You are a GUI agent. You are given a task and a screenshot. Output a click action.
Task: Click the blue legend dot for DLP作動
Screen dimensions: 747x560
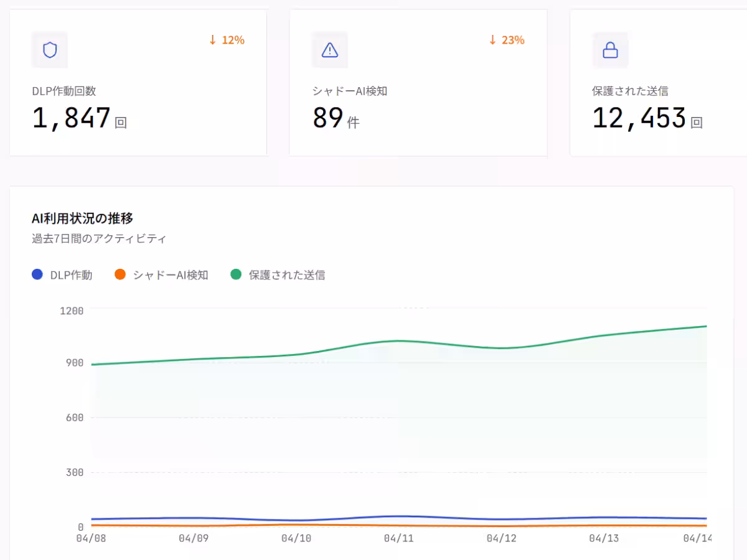37,274
